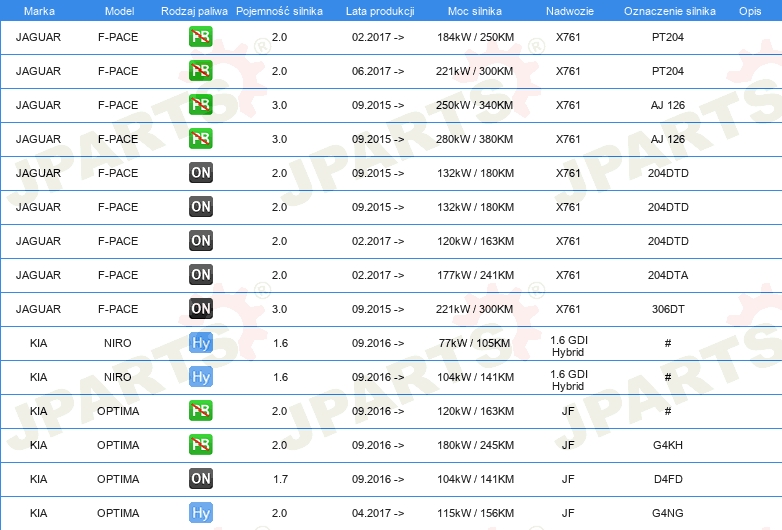Click the Moc silnika column header
Image resolution: width=782 pixels, height=530 pixels.
tap(475, 10)
